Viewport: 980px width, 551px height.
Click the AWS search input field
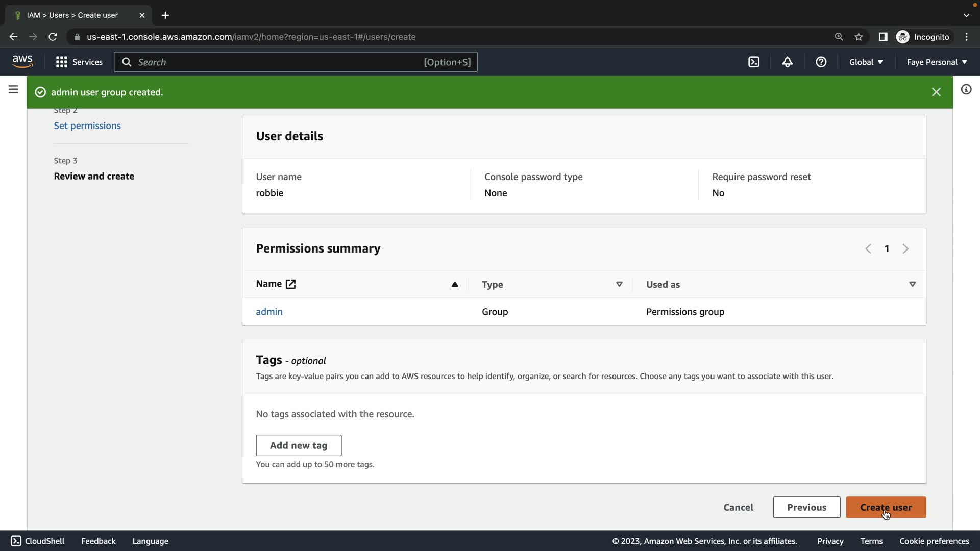(x=276, y=62)
